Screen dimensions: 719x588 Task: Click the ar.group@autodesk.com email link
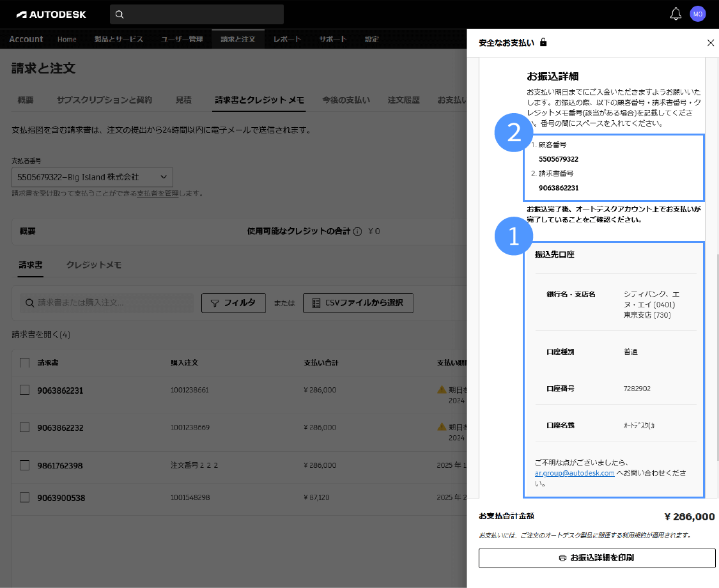point(575,474)
